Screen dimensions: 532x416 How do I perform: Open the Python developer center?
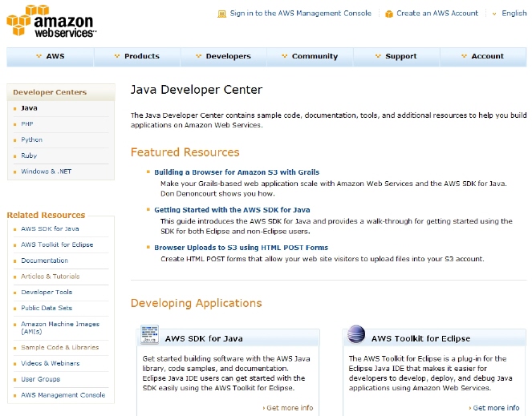click(x=32, y=139)
